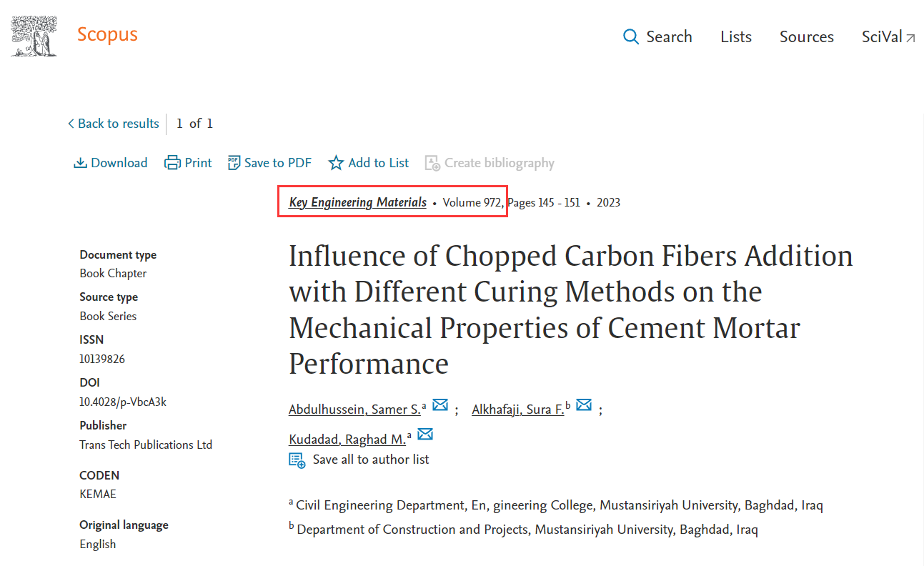The height and width of the screenshot is (566, 924).
Task: Click the Scopus brand name
Action: click(107, 34)
